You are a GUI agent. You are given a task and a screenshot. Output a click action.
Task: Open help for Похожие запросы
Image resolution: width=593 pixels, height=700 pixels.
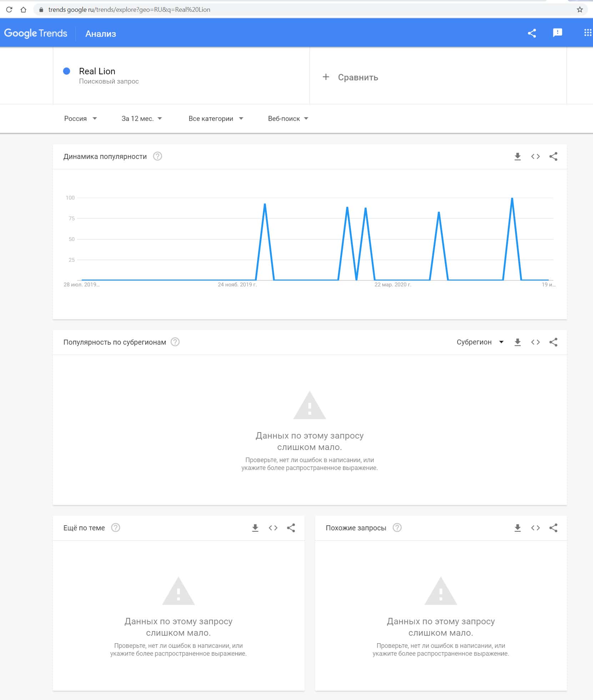[x=397, y=528]
